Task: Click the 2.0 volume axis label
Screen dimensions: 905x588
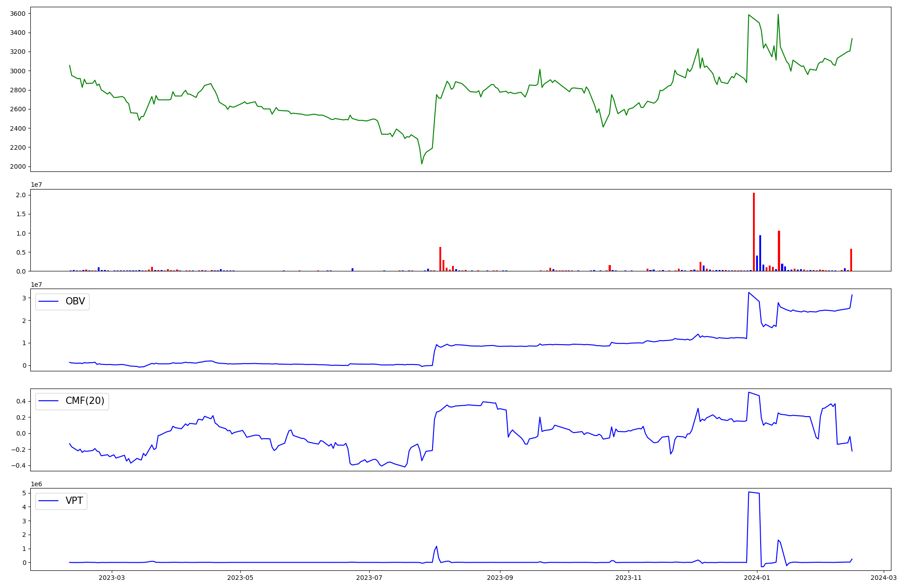Action: (x=21, y=195)
